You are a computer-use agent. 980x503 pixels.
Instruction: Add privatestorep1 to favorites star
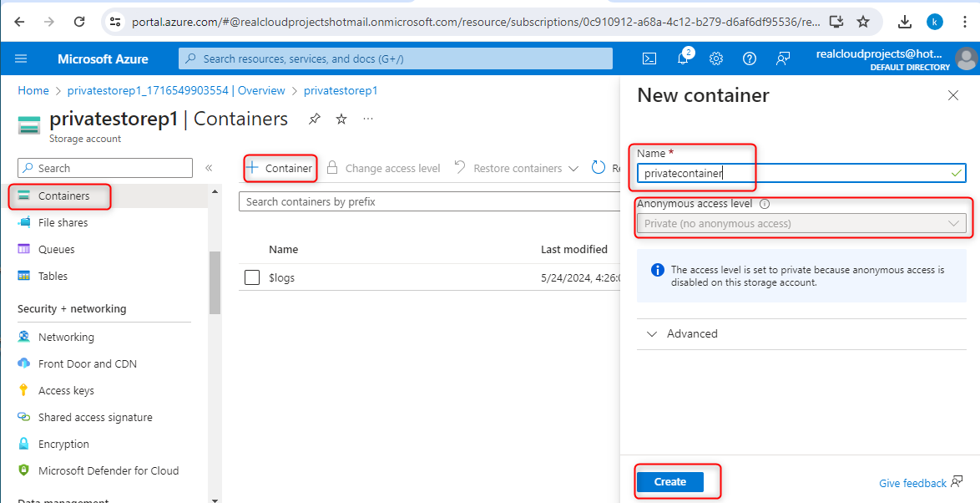click(x=341, y=119)
